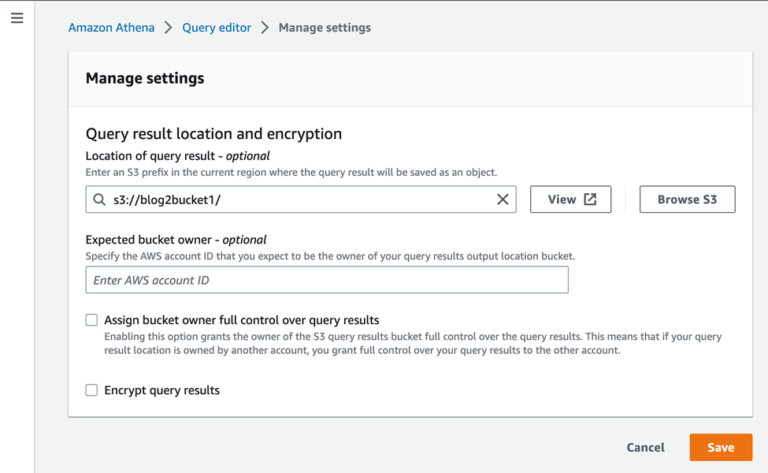Enable Assign bucket owner full control checkbox
This screenshot has height=473, width=768.
click(92, 320)
